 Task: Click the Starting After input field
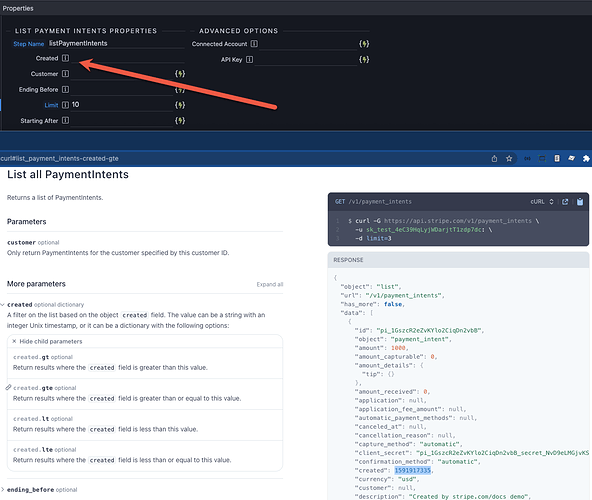coord(122,120)
